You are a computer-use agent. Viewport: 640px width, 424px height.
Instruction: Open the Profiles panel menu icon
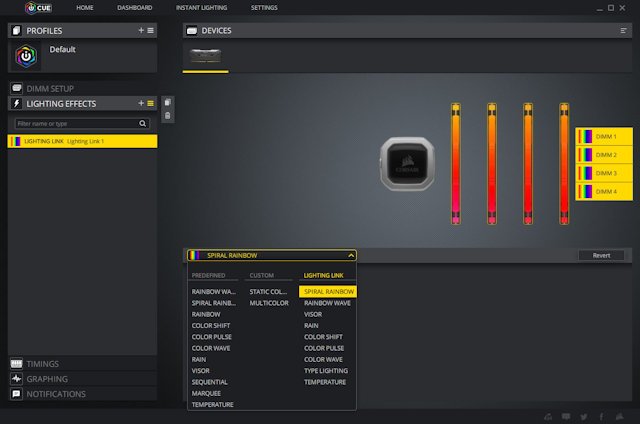(151, 31)
